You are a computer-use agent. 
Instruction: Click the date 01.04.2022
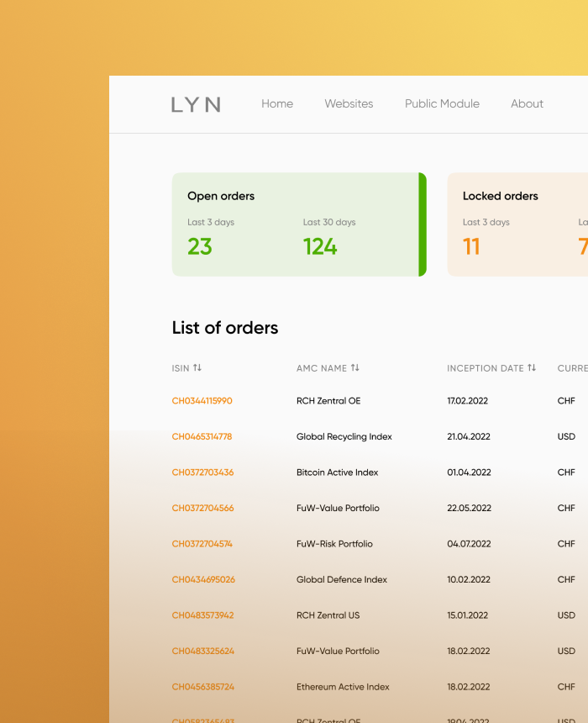(x=469, y=472)
